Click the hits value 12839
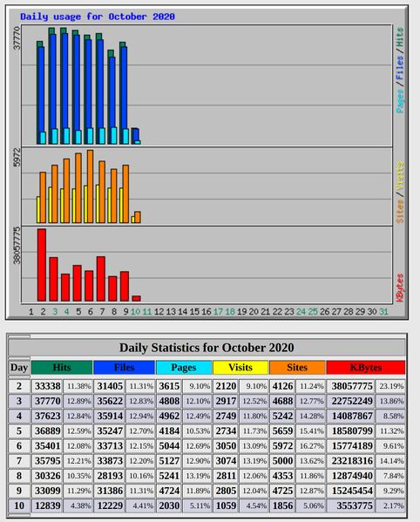This screenshot has height=522, width=420. [x=47, y=505]
